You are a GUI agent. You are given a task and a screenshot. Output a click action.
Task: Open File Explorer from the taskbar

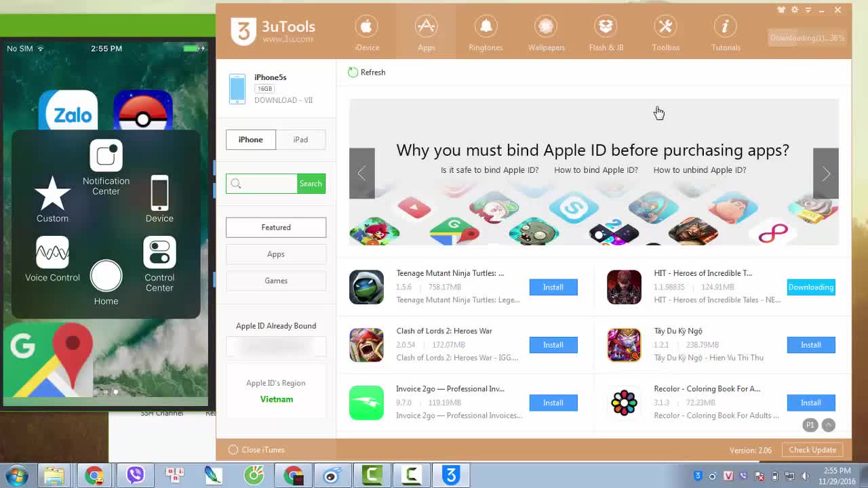[54, 475]
